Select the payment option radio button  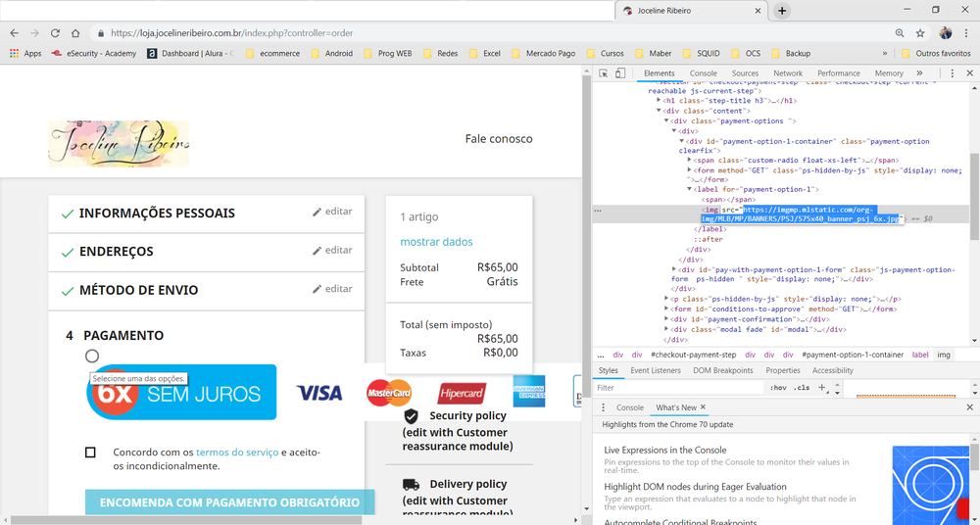[92, 357]
